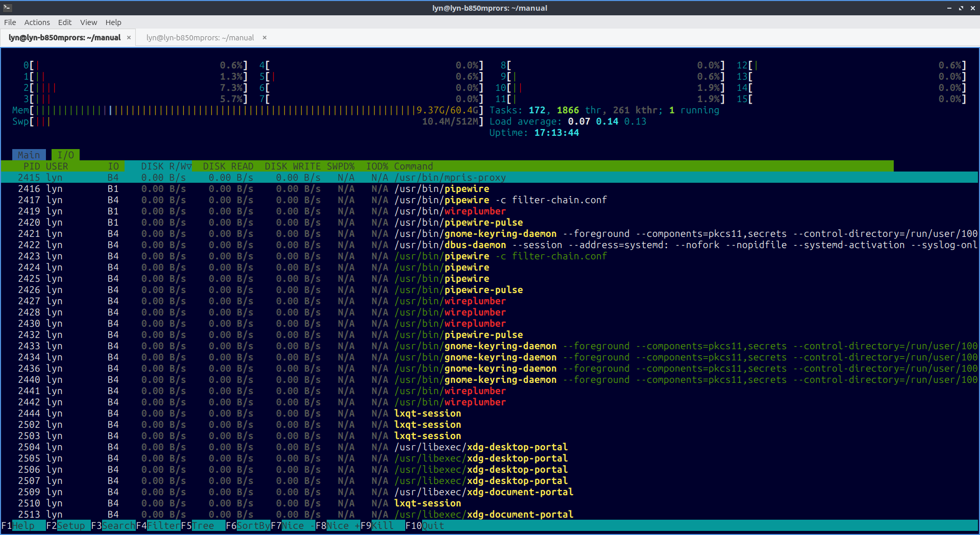Open the File menu
980x535 pixels.
(x=10, y=22)
